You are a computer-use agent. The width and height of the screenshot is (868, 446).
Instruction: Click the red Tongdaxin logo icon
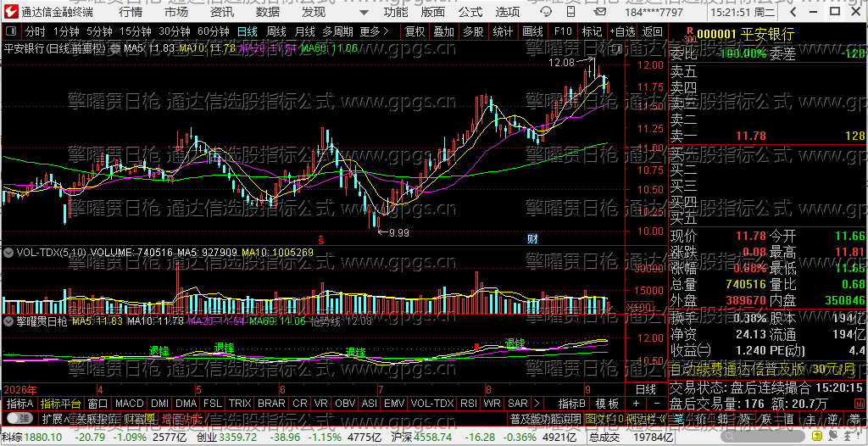[x=10, y=12]
